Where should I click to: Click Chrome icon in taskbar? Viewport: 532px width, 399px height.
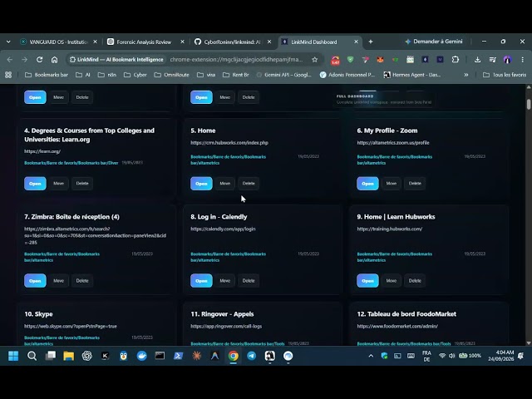pos(233,356)
